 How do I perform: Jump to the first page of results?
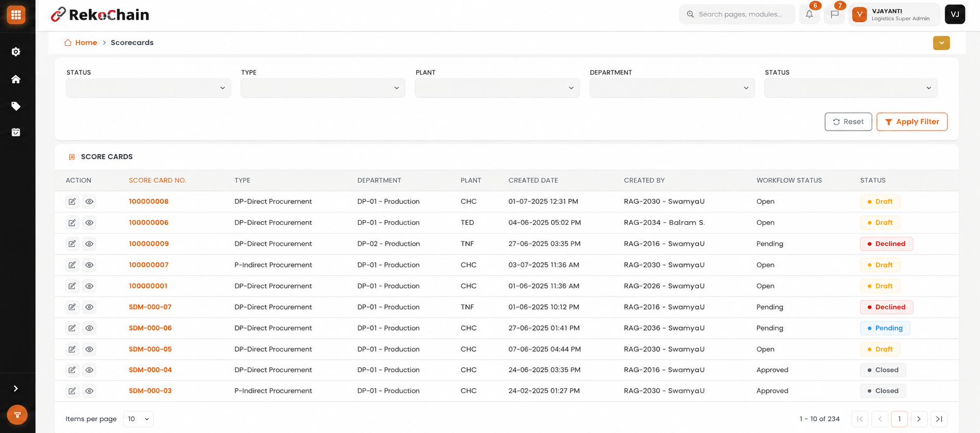pyautogui.click(x=860, y=419)
